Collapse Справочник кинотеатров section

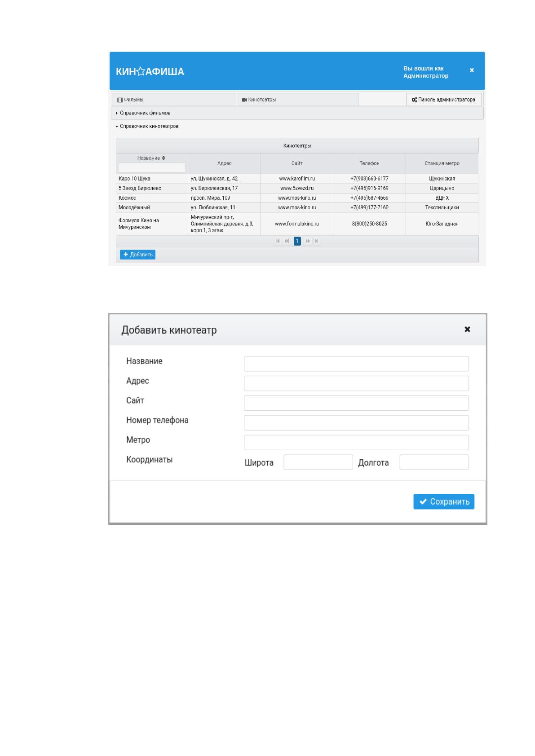coord(147,127)
